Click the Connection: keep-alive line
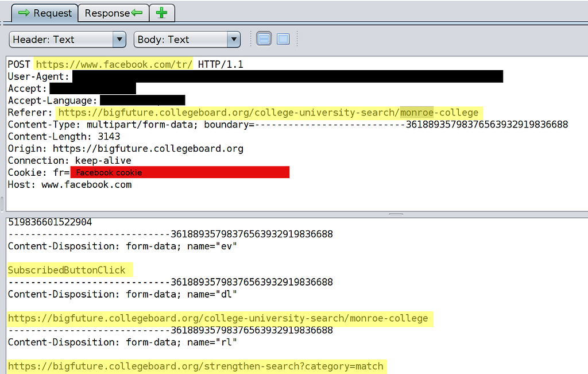The width and height of the screenshot is (588, 374). pyautogui.click(x=69, y=160)
